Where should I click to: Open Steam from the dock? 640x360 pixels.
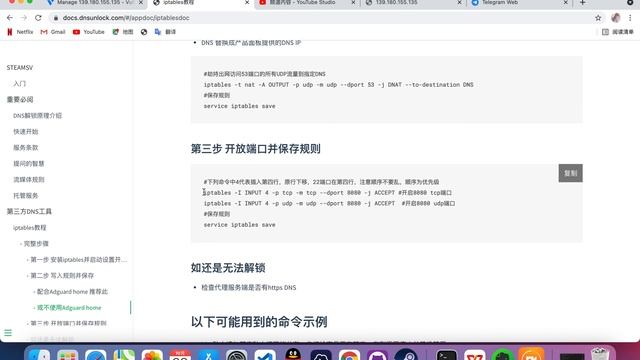tap(406, 355)
